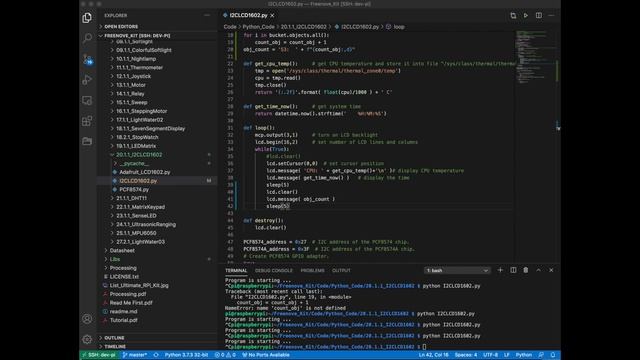The image size is (640, 360).
Task: Open the readme.md file
Action: click(x=123, y=311)
